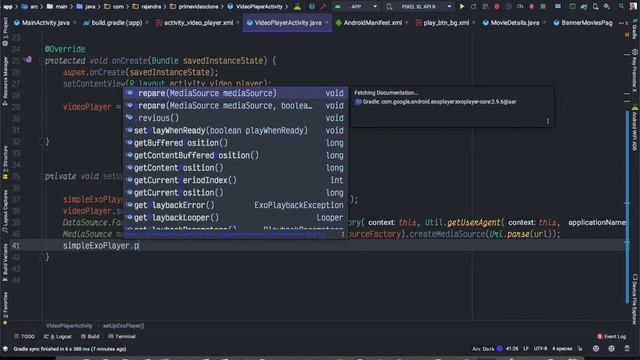
Task: Open the Event Log
Action: [611, 336]
